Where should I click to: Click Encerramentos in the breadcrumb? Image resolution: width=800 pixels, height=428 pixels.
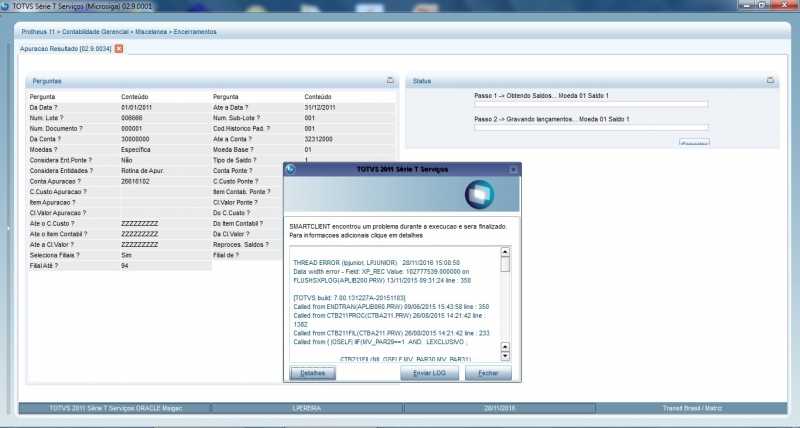point(195,32)
